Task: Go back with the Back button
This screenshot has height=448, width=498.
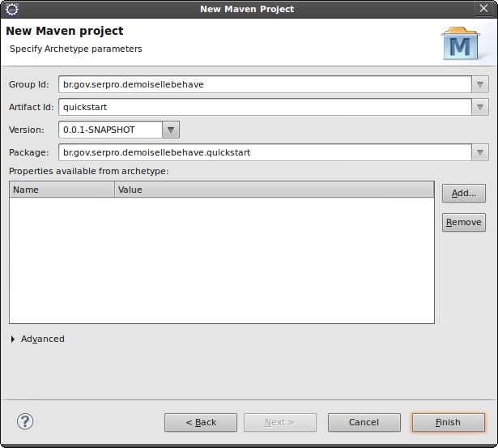Action: pos(201,423)
